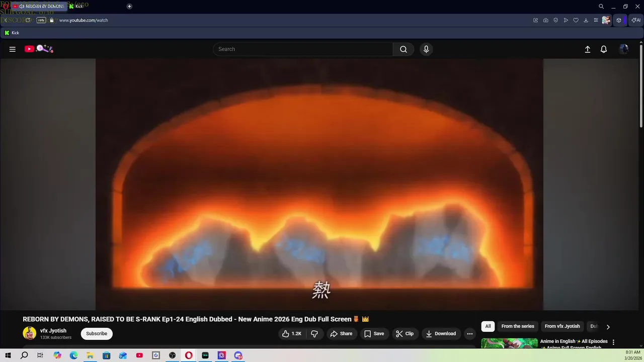
Task: Open the extensions cube icon
Action: click(x=619, y=20)
